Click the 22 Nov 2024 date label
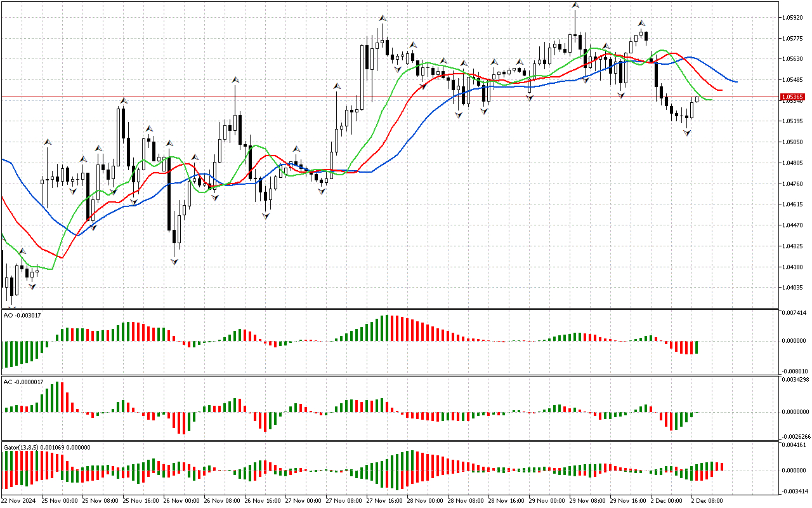The width and height of the screenshot is (812, 508). pos(18,500)
